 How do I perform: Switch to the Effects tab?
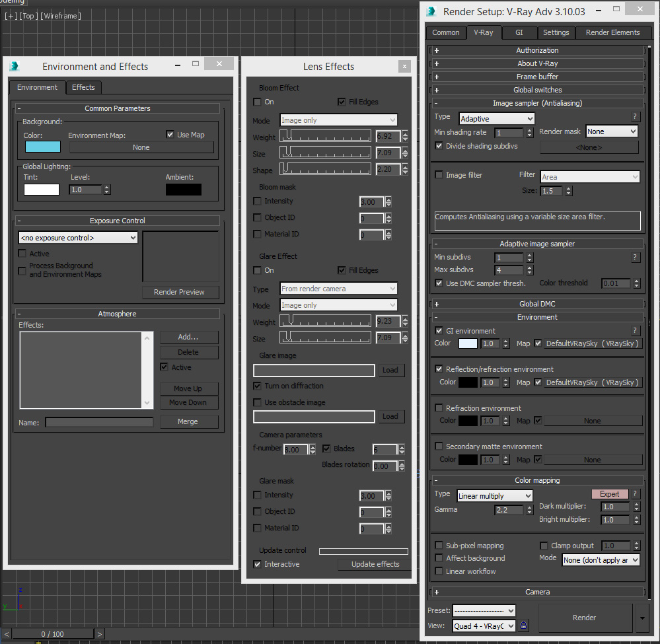coord(83,87)
